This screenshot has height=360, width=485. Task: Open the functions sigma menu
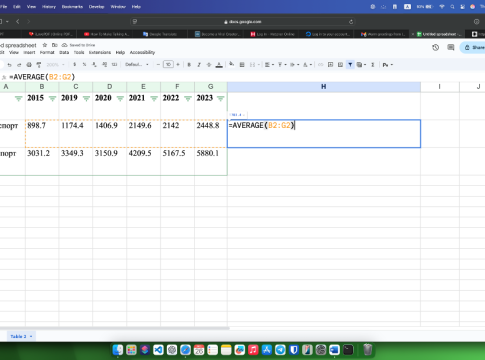[373, 65]
